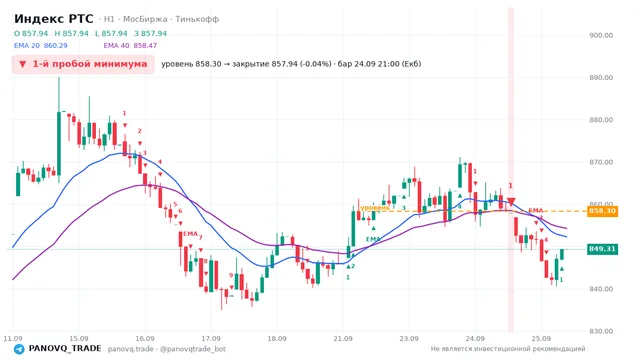Click the 11.09 date axis label
This screenshot has width=640, height=360.
coord(13,339)
